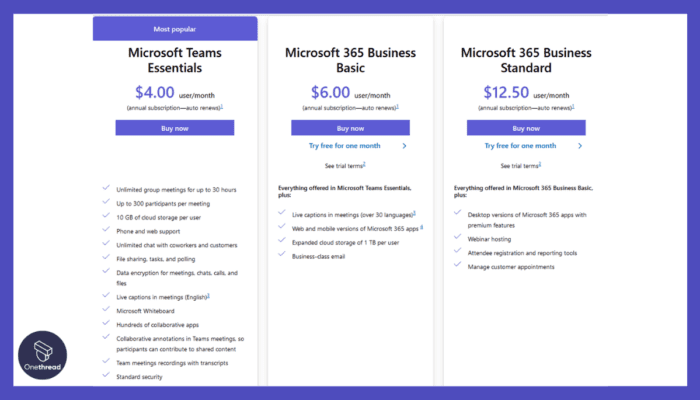700x400 pixels.
Task: Click the chevron arrow beside Business Standard free trial
Action: pyautogui.click(x=580, y=146)
